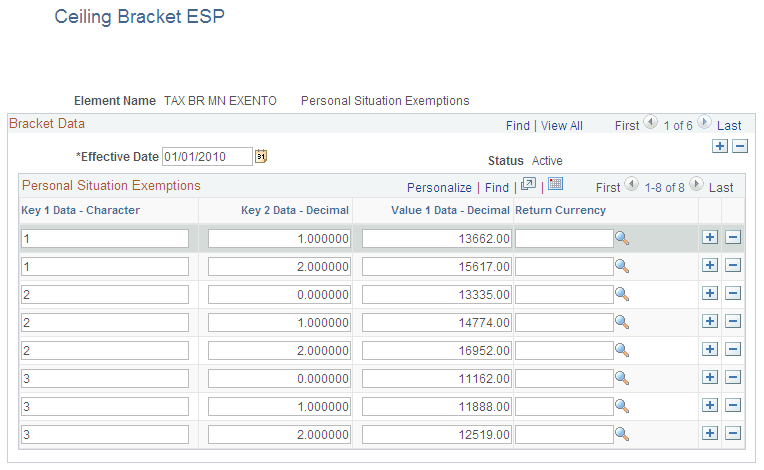Add a row after the 14774.00 row
The image size is (764, 470).
coord(710,321)
